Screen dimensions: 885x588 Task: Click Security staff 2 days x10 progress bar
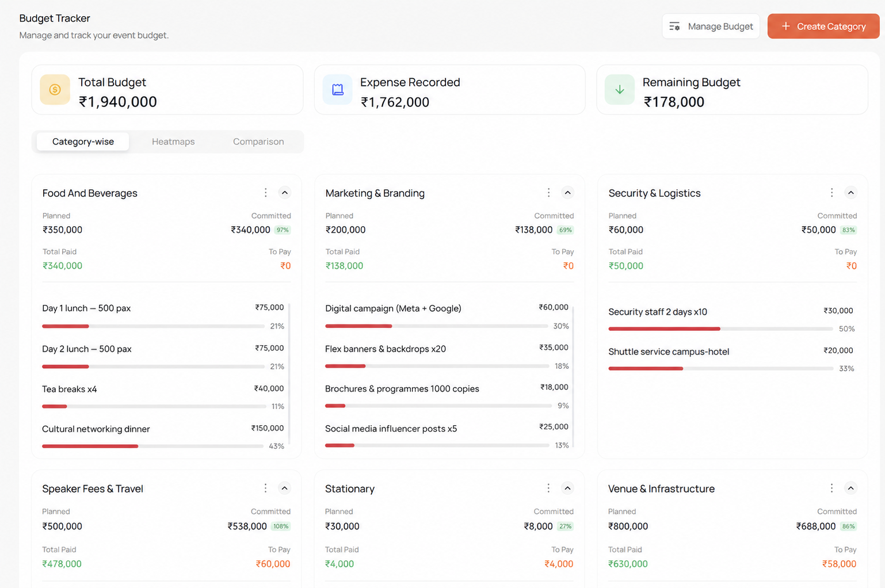click(x=720, y=329)
